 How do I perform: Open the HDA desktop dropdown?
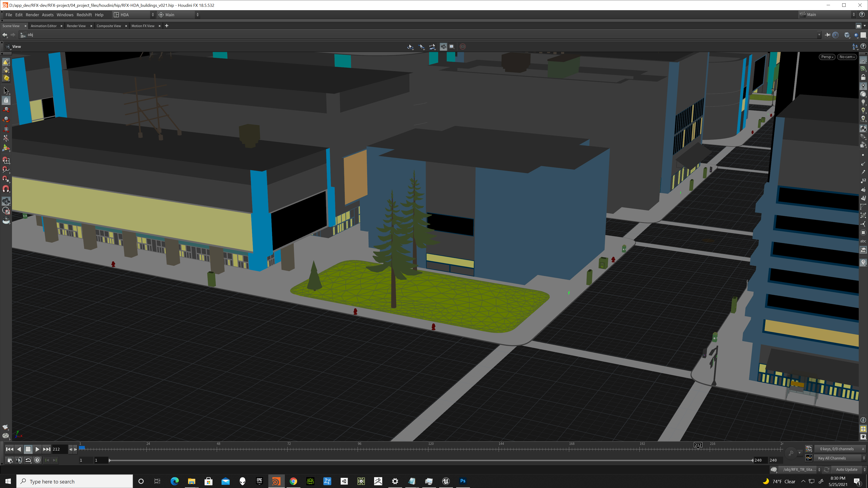click(x=134, y=15)
